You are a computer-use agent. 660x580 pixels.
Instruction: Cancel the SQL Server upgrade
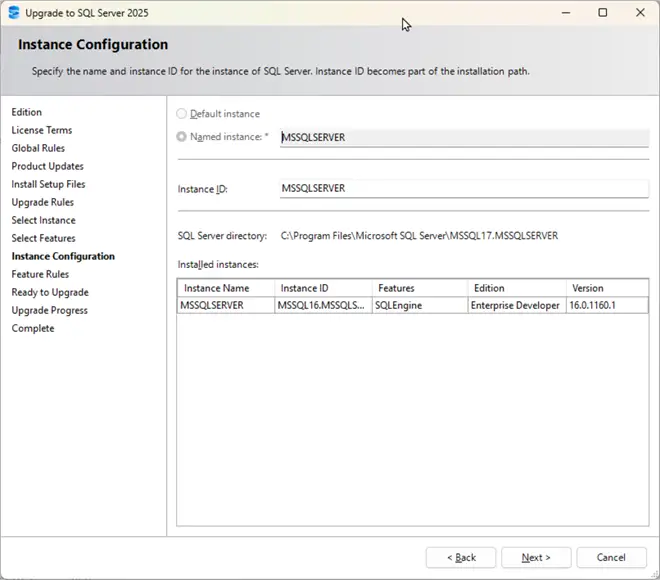pyautogui.click(x=611, y=558)
